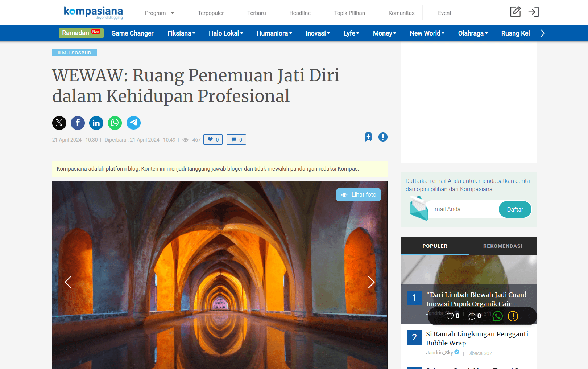Share article on Facebook
The image size is (588, 369).
(x=78, y=123)
